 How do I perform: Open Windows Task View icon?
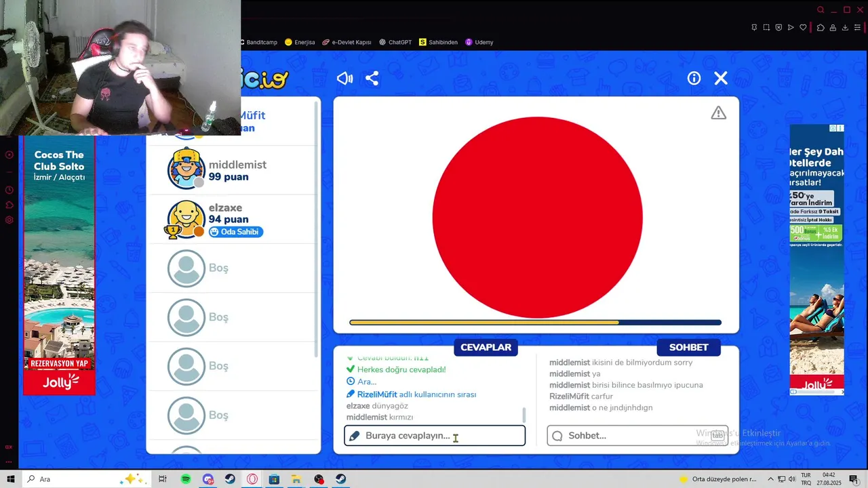point(163,479)
